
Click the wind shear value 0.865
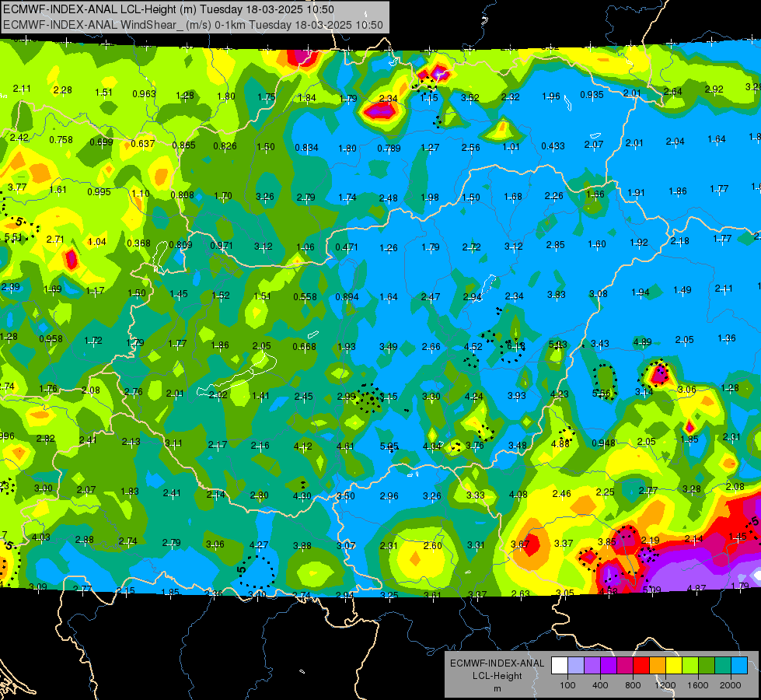[x=183, y=145]
